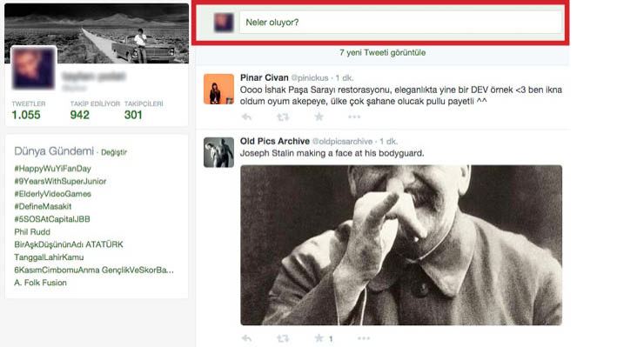The image size is (644, 347).
Task: Open timestamp '1 dk.' on Old Pics Archive tweet
Action: [x=388, y=142]
